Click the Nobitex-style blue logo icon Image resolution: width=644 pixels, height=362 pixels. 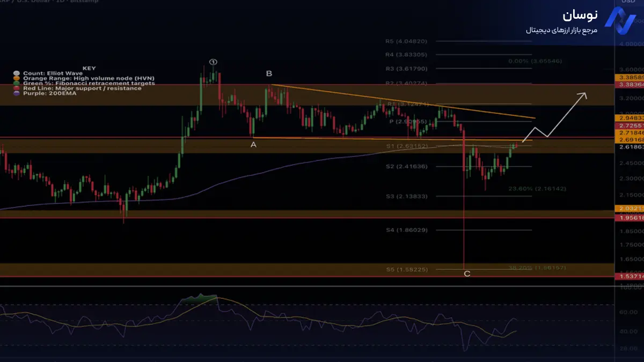tap(620, 23)
